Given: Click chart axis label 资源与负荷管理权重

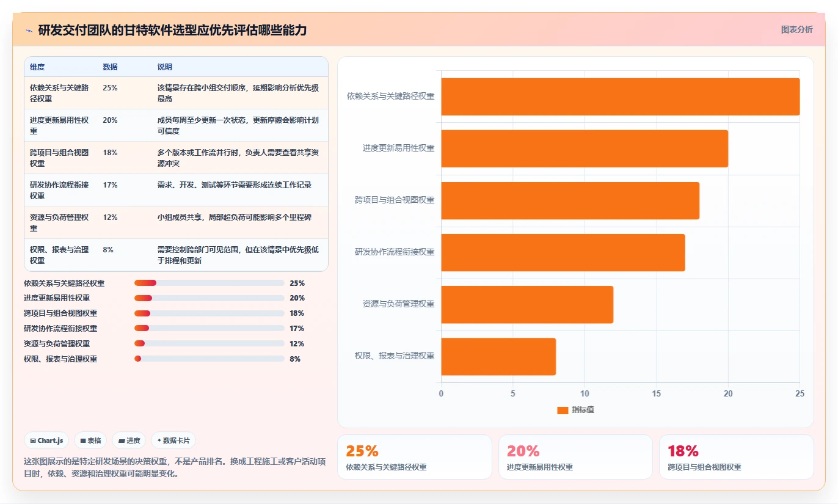Looking at the screenshot, I should click(398, 304).
